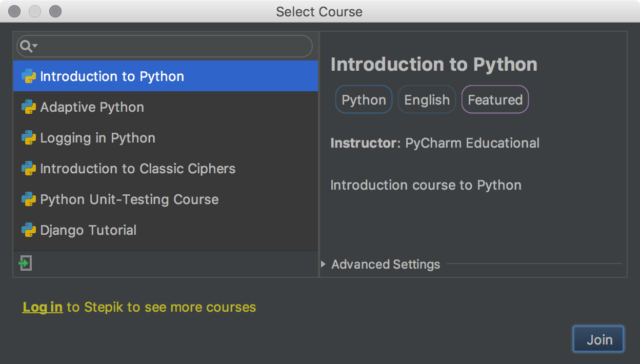Screen dimensions: 640x364
Task: Click the Featured tag badge
Action: (495, 99)
